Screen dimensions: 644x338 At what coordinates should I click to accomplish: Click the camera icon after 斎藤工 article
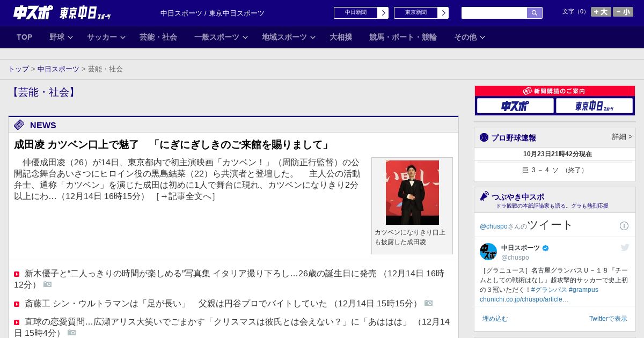click(x=428, y=303)
